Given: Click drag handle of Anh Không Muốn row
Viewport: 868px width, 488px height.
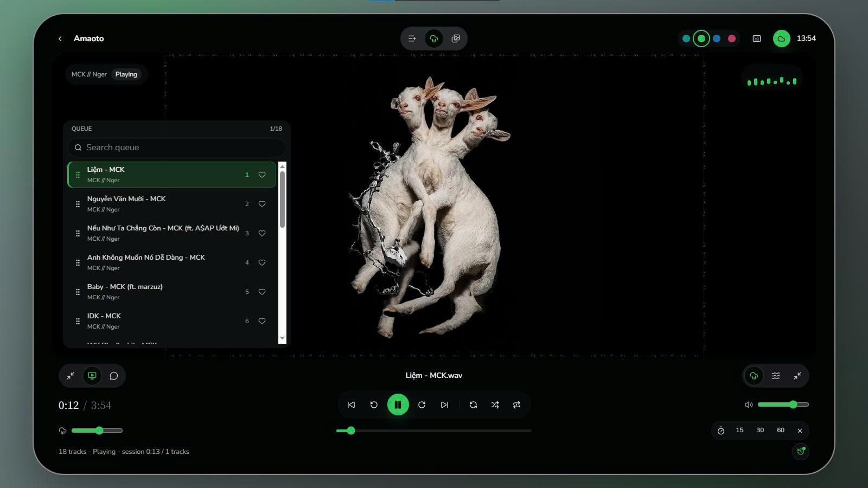Looking at the screenshot, I should click(x=78, y=262).
